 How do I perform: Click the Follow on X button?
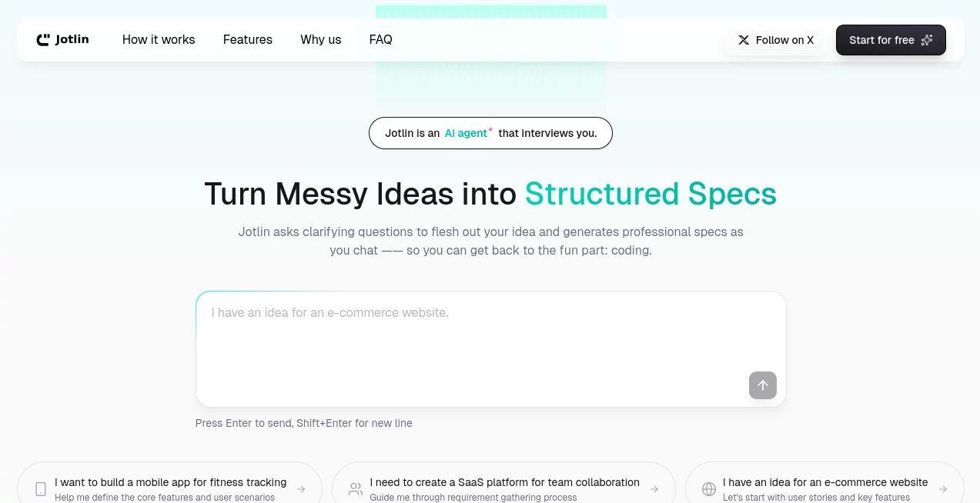coord(775,40)
